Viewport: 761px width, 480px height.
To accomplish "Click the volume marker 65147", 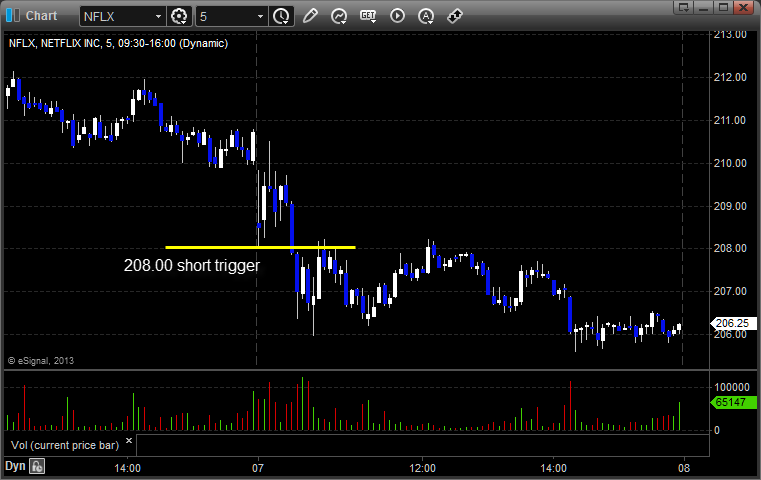I will coord(733,402).
